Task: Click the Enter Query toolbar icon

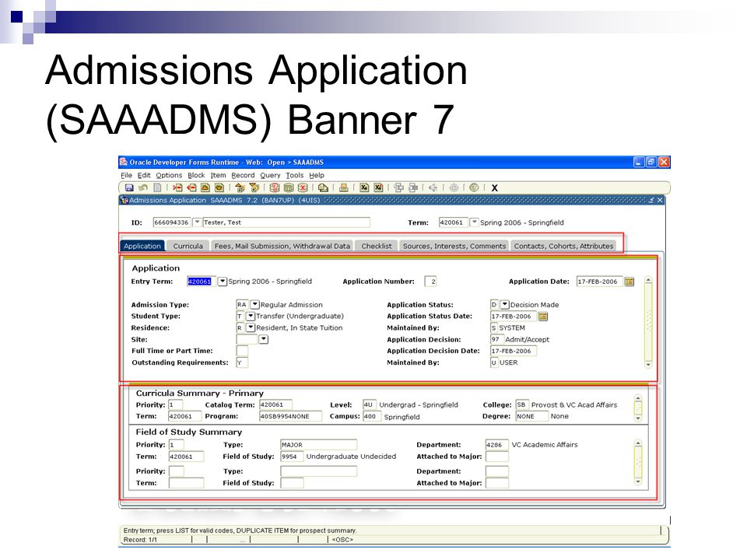Action: coord(275,187)
